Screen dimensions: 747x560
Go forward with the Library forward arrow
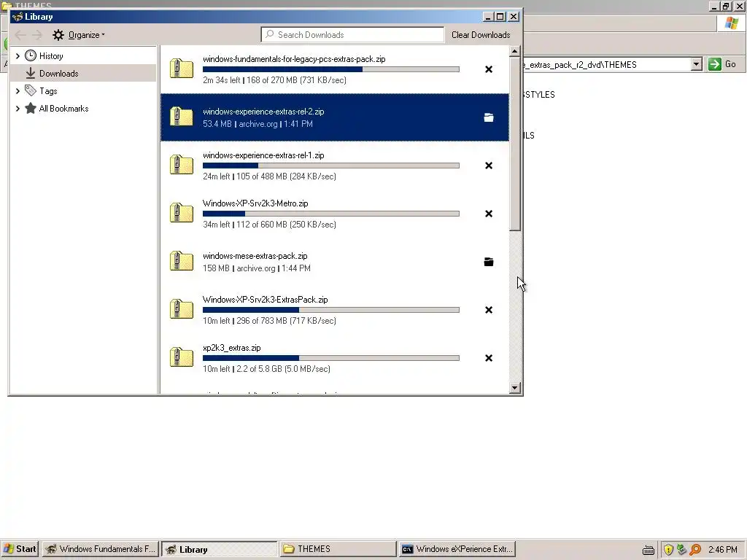coord(37,35)
